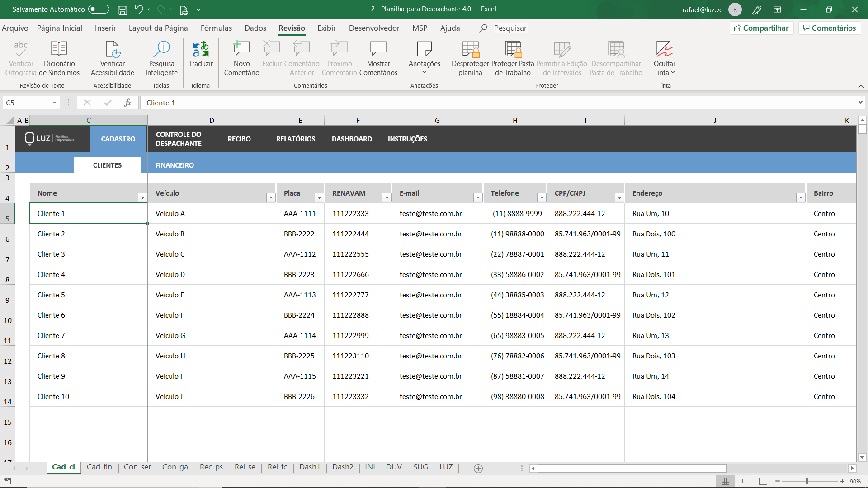
Task: Click the Comentários button
Action: pos(830,28)
